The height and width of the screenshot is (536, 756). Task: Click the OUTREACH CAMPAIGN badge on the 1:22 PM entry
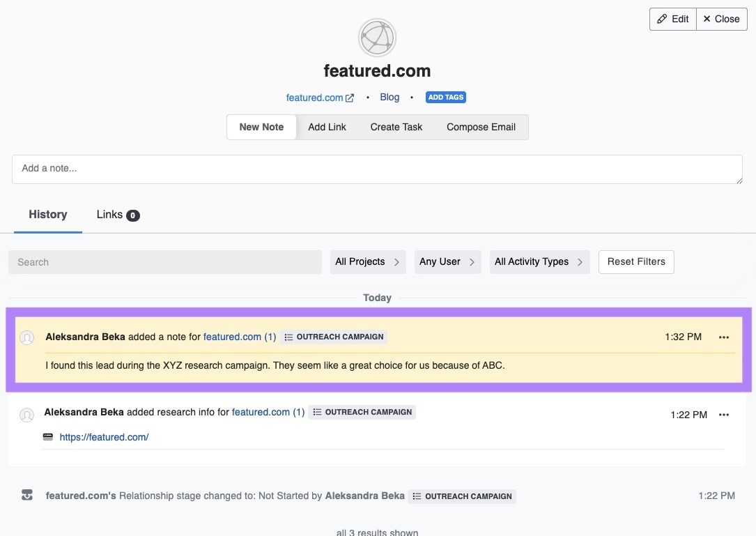tap(362, 412)
